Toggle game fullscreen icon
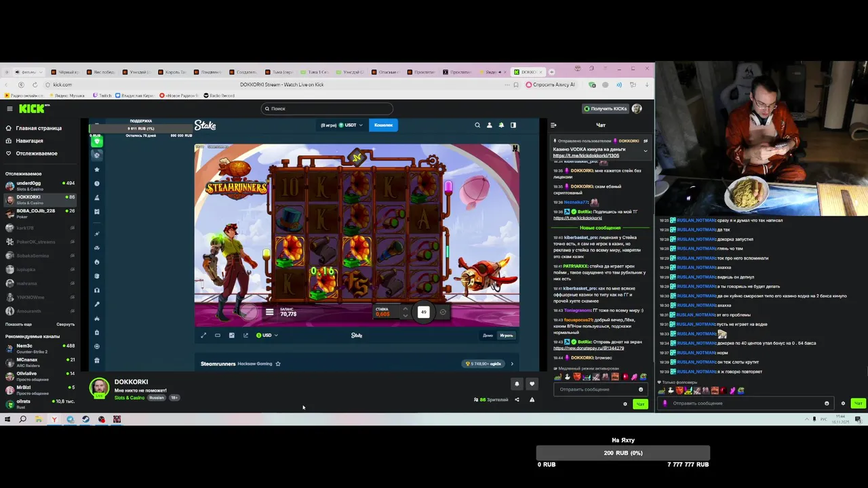 (203, 335)
